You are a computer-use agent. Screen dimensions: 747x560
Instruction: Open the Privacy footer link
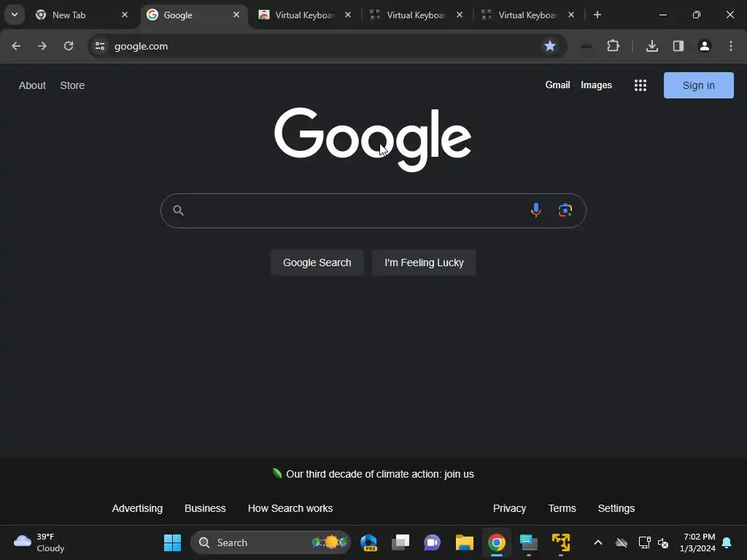(x=509, y=508)
